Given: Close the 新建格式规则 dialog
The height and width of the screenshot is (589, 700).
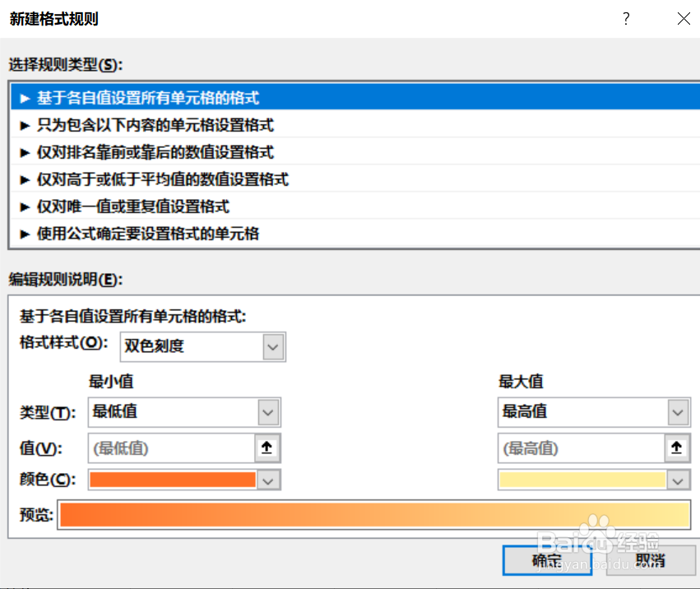Looking at the screenshot, I should click(684, 19).
